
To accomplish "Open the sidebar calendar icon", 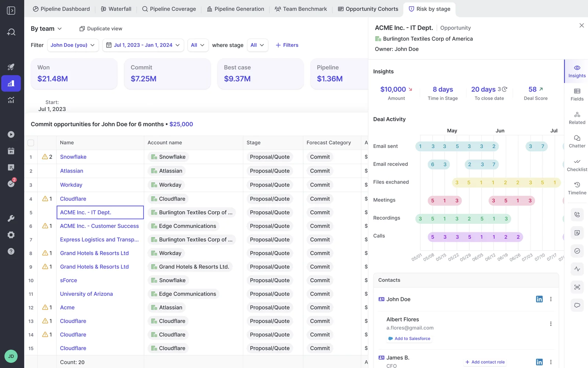I will pos(11,151).
